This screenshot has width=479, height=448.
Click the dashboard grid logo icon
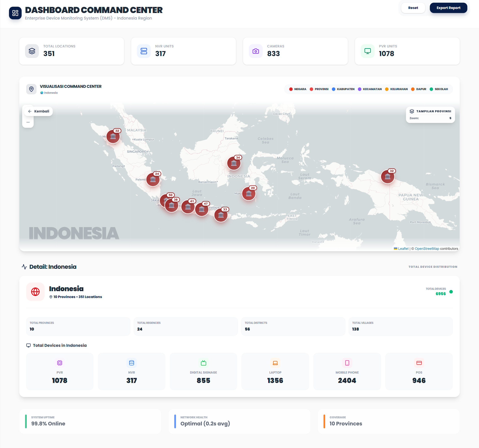[x=15, y=13]
